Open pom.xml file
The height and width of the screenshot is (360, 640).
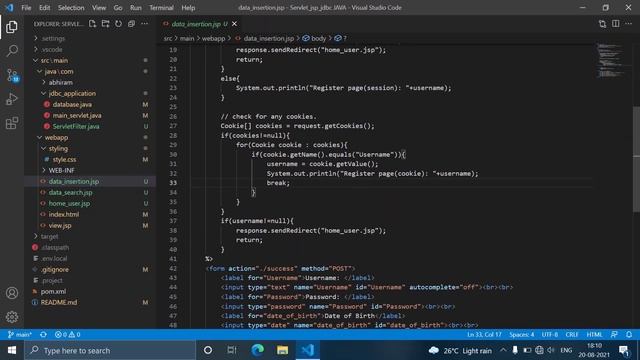pyautogui.click(x=53, y=291)
